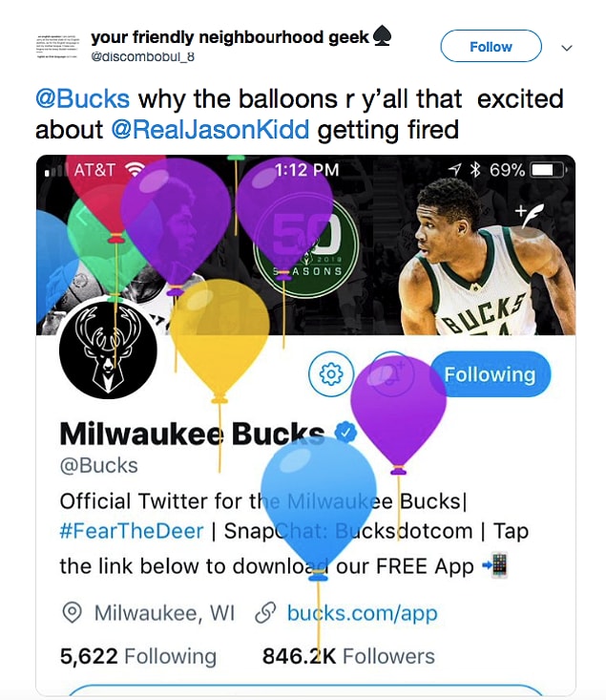
Task: Click the Follow button for discombobul_8
Action: 491,46
